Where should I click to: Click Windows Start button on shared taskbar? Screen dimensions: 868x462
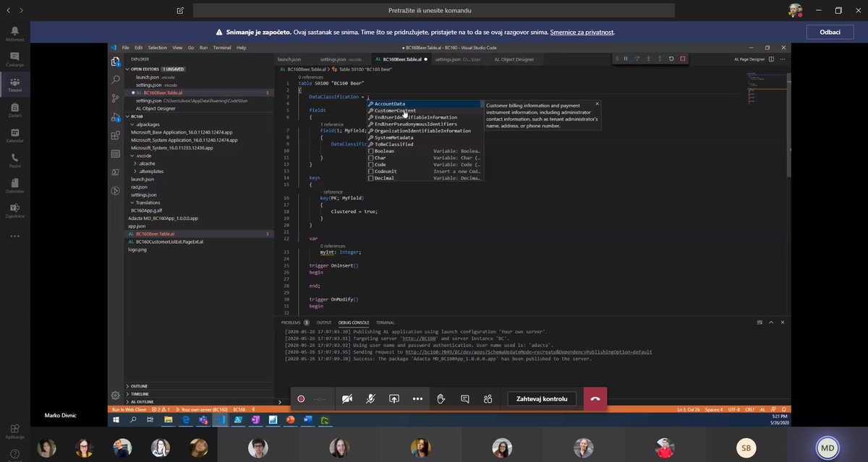tap(117, 419)
